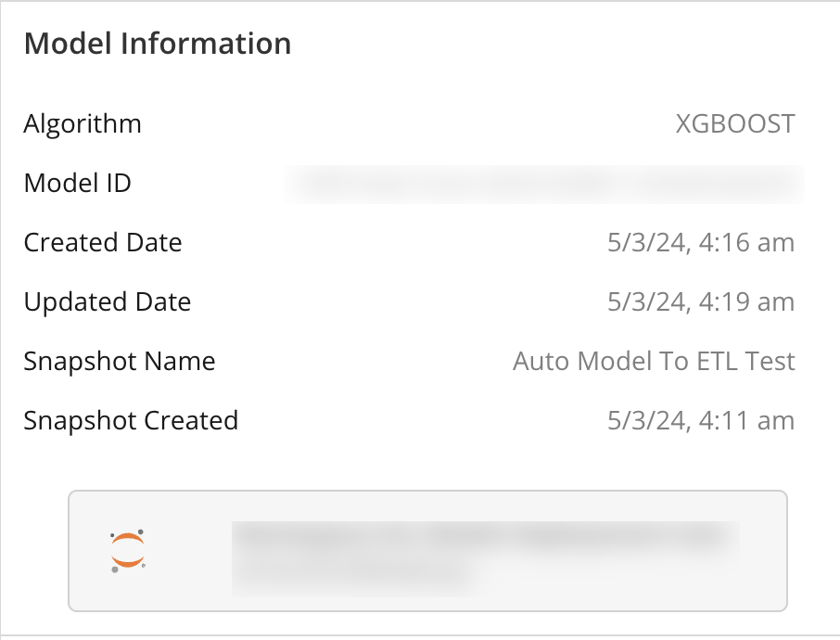The image size is (840, 640).
Task: Click the Model ID row label
Action: 77,183
